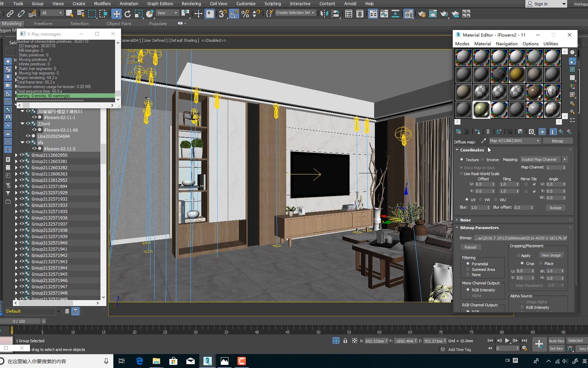Click the bitmap file path button
This screenshot has width=588, height=368.
point(520,238)
